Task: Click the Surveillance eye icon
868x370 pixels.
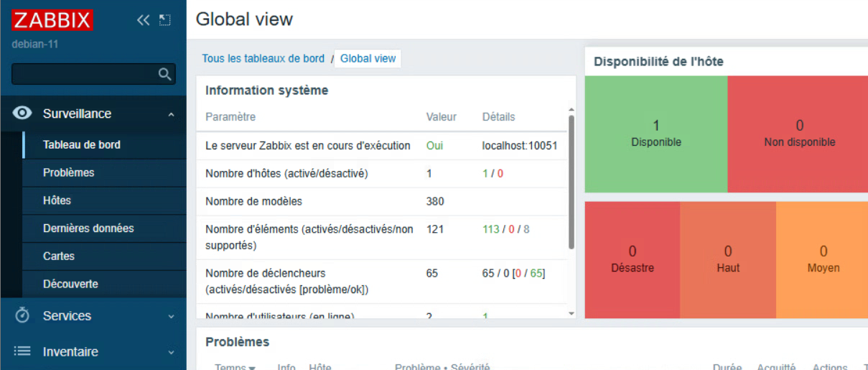Action: click(x=22, y=114)
